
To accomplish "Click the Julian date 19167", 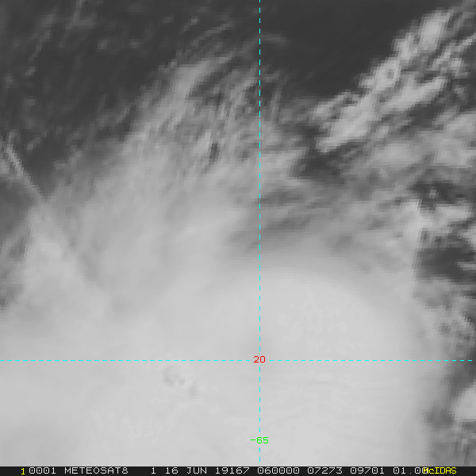I will 232,470.
